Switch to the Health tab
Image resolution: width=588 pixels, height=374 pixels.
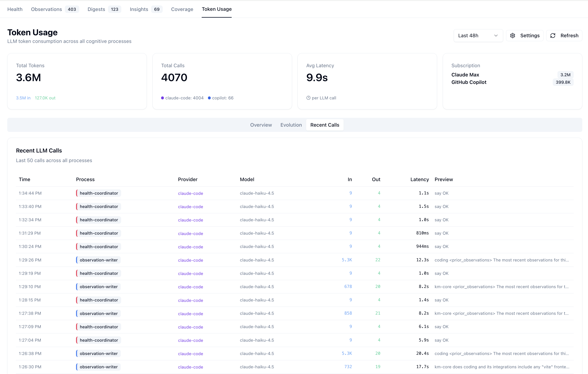point(15,9)
